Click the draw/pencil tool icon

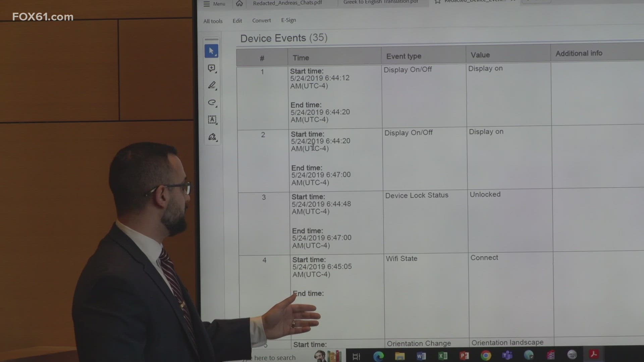[212, 85]
